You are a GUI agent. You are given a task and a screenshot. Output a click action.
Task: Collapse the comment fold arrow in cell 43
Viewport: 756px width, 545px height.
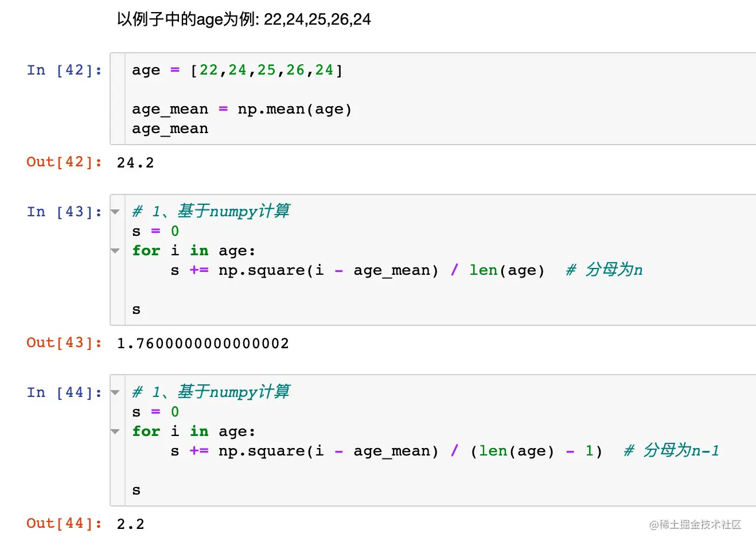point(115,212)
